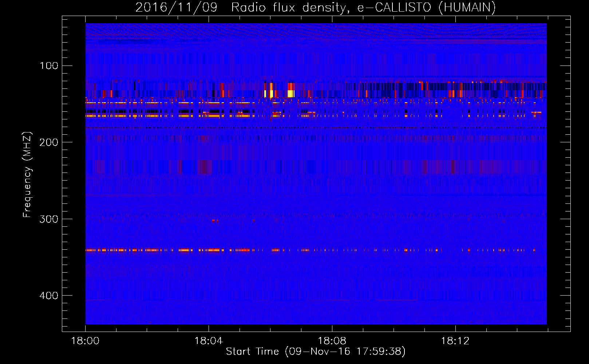Click the 400 frequency tick label

pyautogui.click(x=49, y=295)
